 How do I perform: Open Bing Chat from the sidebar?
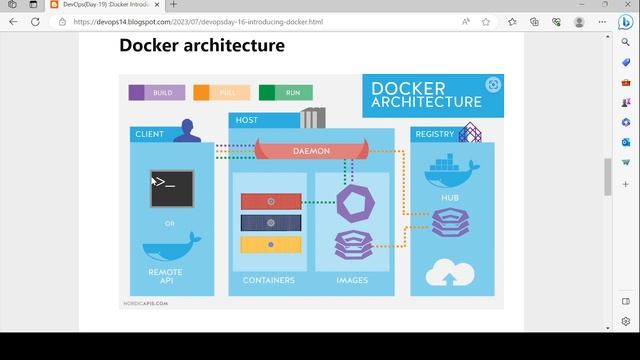(625, 22)
